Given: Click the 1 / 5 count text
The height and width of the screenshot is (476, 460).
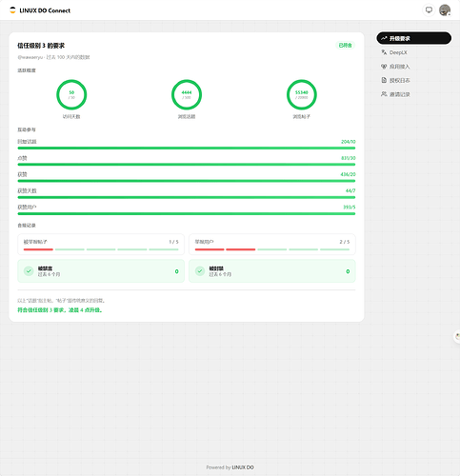Looking at the screenshot, I should (x=173, y=242).
